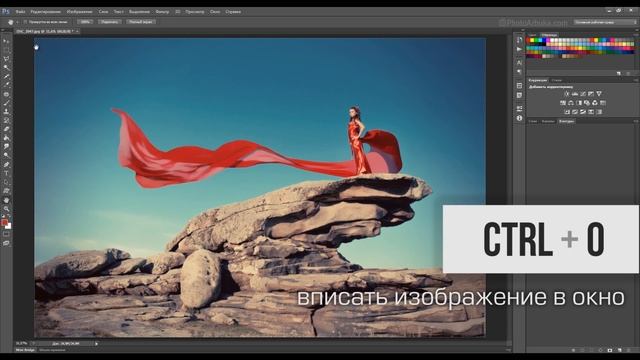Select the Crop tool
The width and height of the screenshot is (640, 360).
[x=6, y=76]
